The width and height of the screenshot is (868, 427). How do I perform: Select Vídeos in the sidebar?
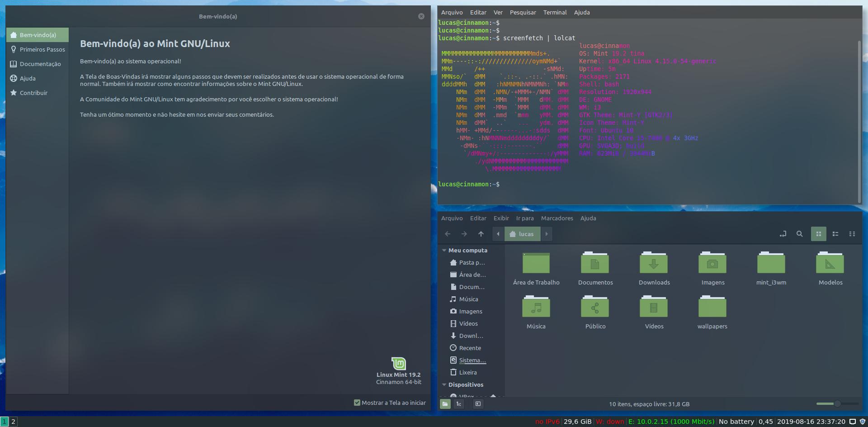pos(471,323)
